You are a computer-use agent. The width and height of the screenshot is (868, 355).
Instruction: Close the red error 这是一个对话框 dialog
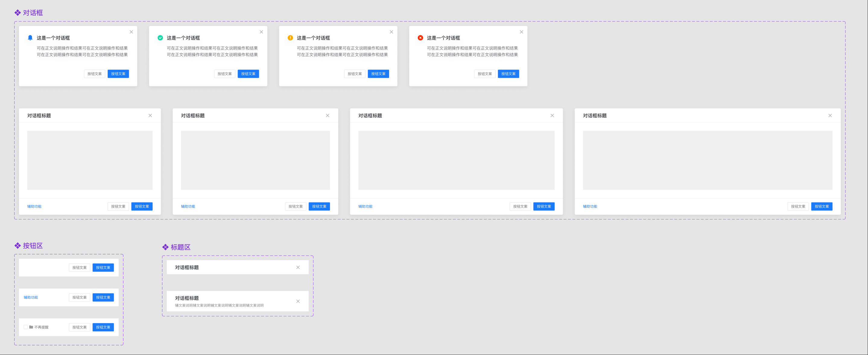[x=521, y=32]
